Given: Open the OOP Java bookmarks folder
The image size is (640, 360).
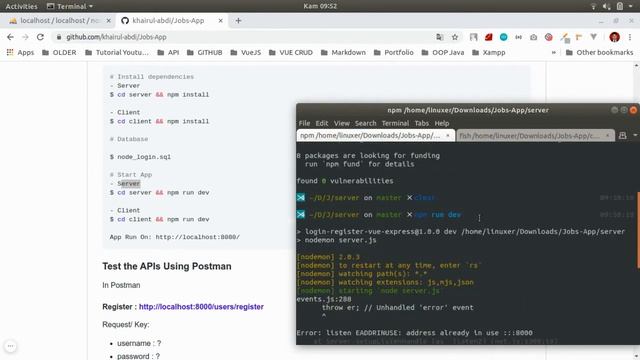Looking at the screenshot, I should 443,53.
